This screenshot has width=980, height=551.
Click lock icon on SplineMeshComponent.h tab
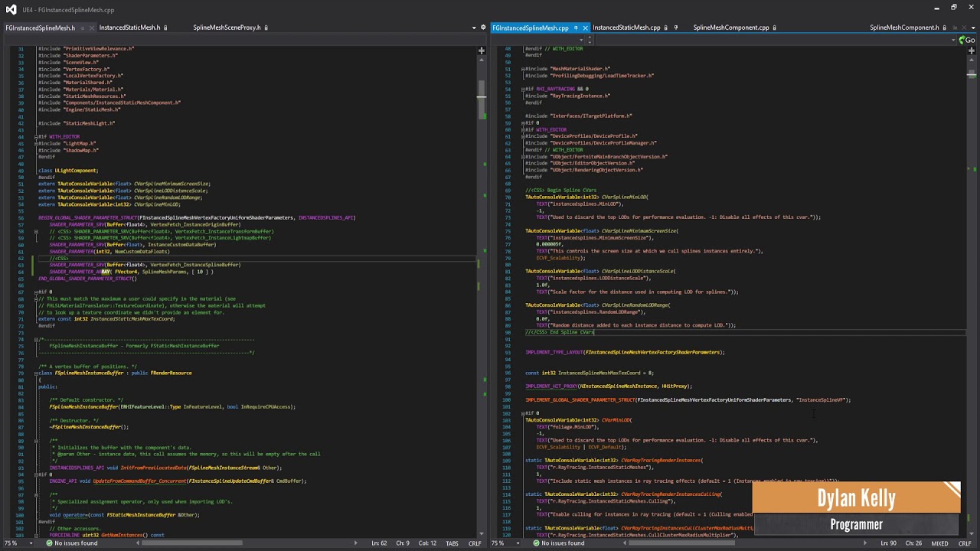pyautogui.click(x=945, y=28)
